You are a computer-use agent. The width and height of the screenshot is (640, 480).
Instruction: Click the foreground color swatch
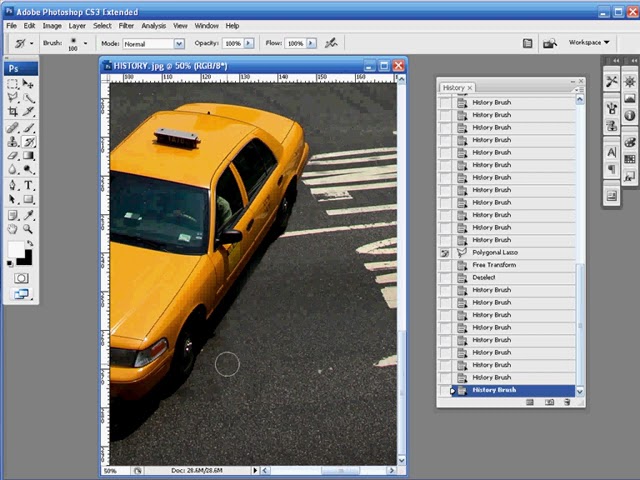[16, 249]
